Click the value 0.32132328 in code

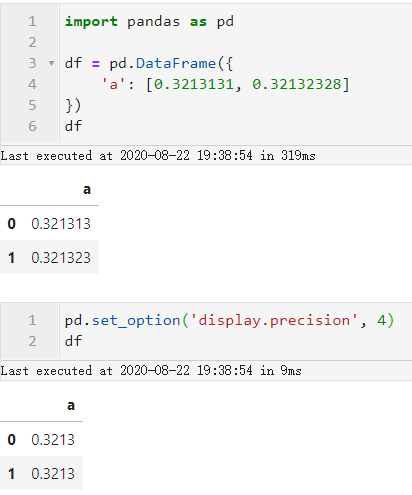pyautogui.click(x=297, y=84)
